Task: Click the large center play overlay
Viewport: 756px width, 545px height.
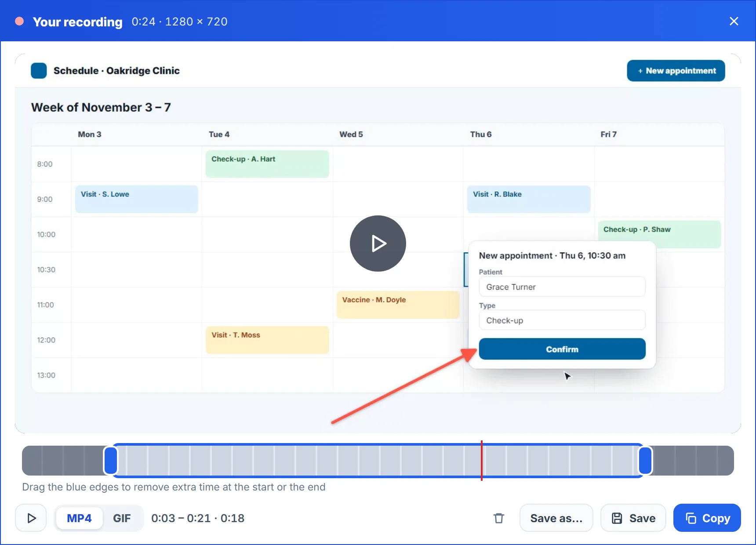Action: [378, 243]
